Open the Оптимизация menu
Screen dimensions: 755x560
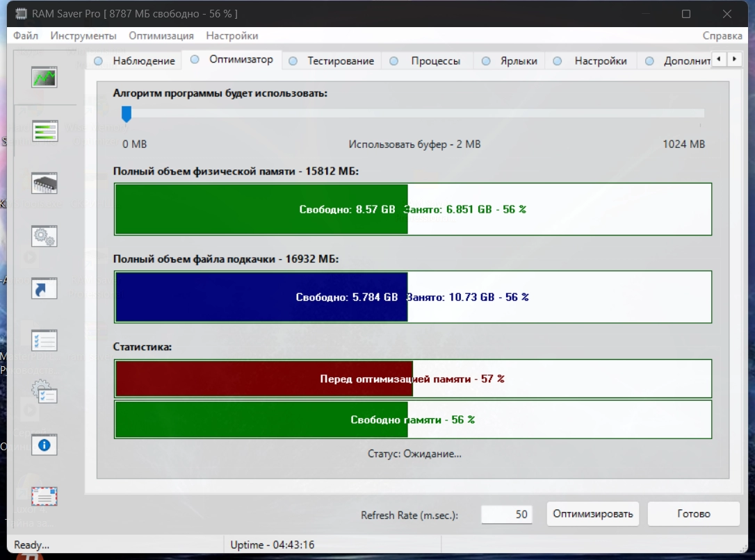point(161,35)
